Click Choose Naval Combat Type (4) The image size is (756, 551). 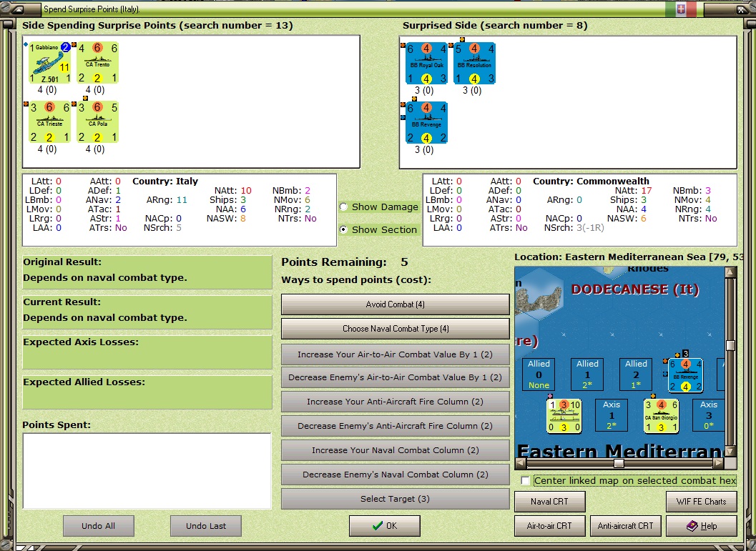396,329
